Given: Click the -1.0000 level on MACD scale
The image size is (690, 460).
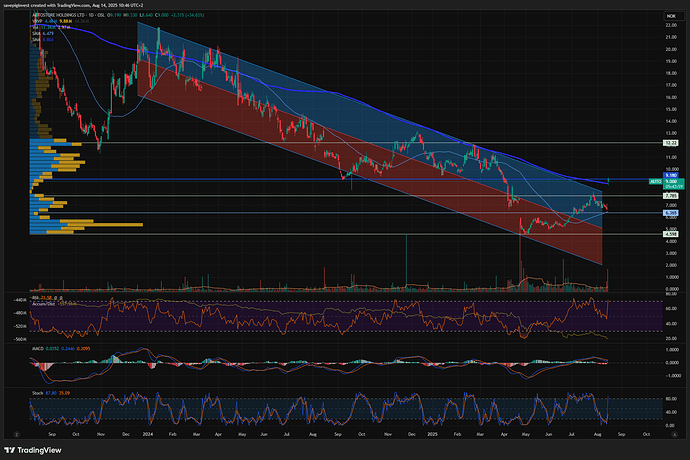Looking at the screenshot, I should coord(672,376).
